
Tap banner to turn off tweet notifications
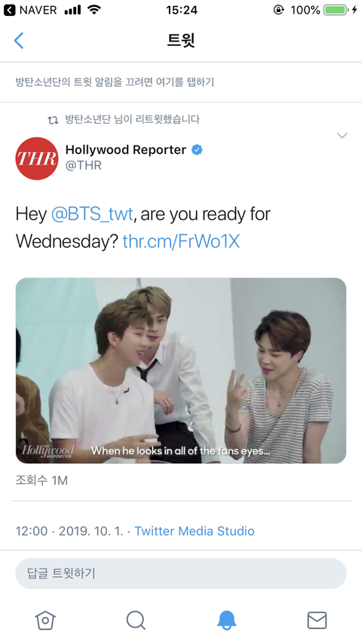click(181, 81)
